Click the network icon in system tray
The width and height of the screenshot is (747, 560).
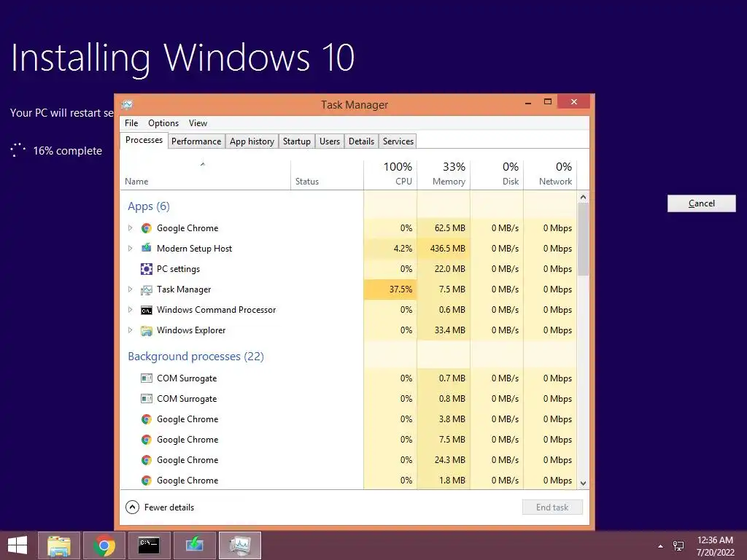(678, 546)
